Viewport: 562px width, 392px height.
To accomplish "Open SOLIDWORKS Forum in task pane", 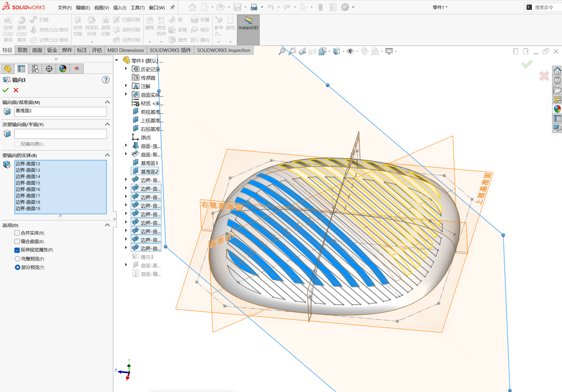I will (x=558, y=128).
